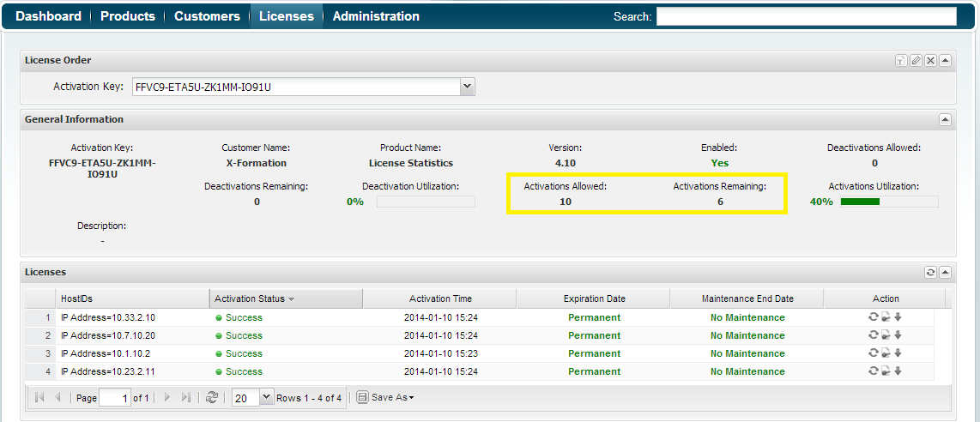The width and height of the screenshot is (980, 422).
Task: Click the Activations Utilization 40% progress bar
Action: [889, 202]
